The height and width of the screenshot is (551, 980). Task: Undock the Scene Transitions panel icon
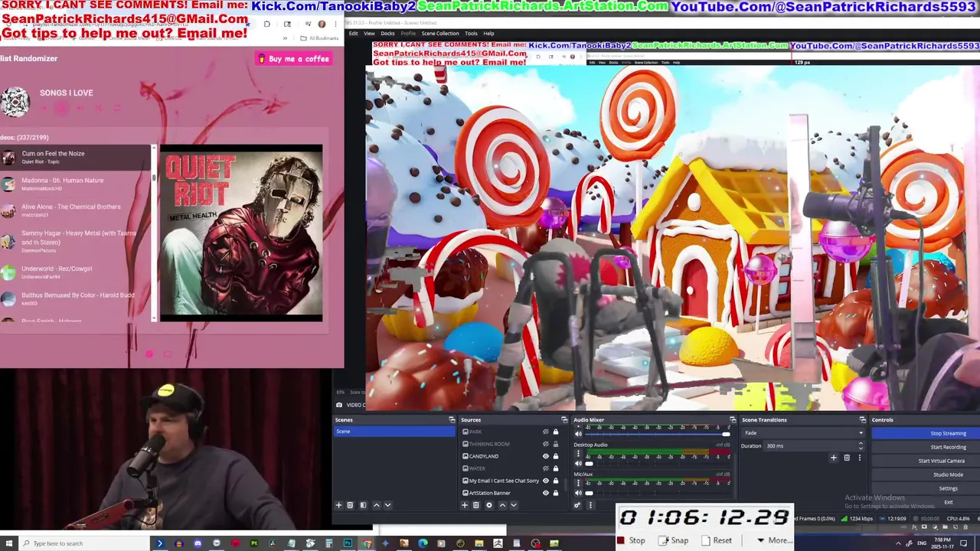pos(862,419)
